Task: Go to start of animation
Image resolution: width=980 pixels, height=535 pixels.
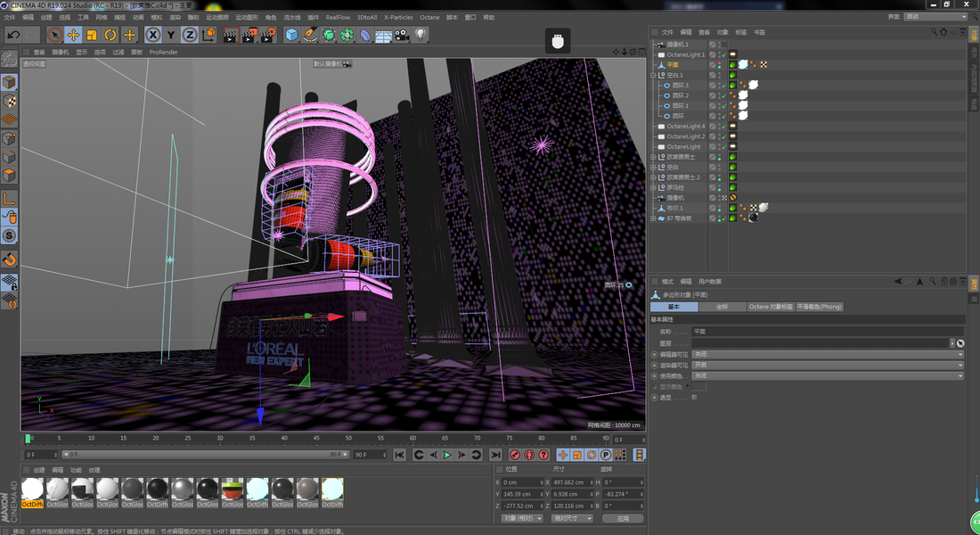Action: point(399,455)
